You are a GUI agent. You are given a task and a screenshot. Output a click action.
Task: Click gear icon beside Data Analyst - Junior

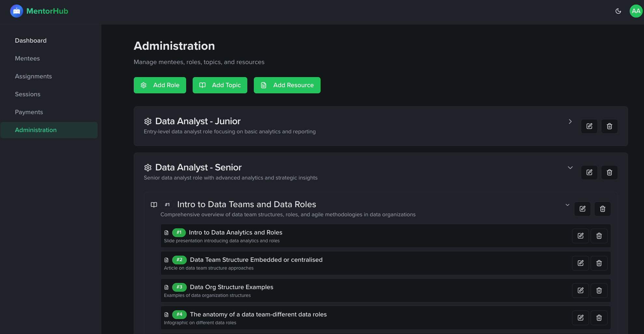click(x=148, y=121)
